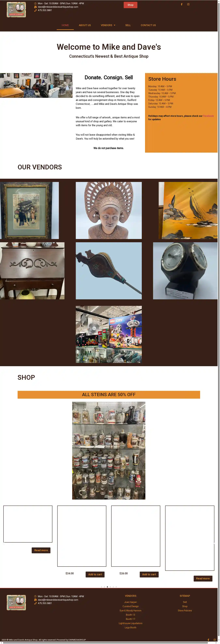Click the red Shop button in header
This screenshot has width=220, height=644.
[x=131, y=5]
